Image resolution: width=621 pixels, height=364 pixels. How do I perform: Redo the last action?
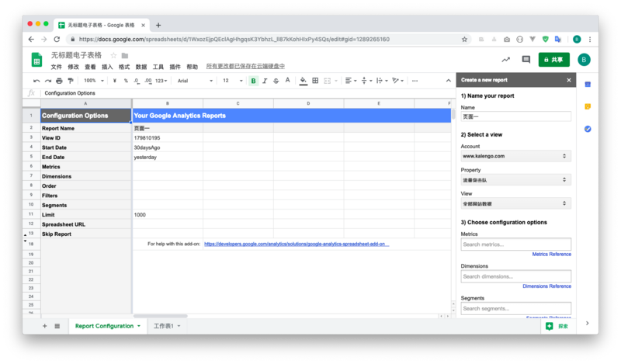(48, 81)
